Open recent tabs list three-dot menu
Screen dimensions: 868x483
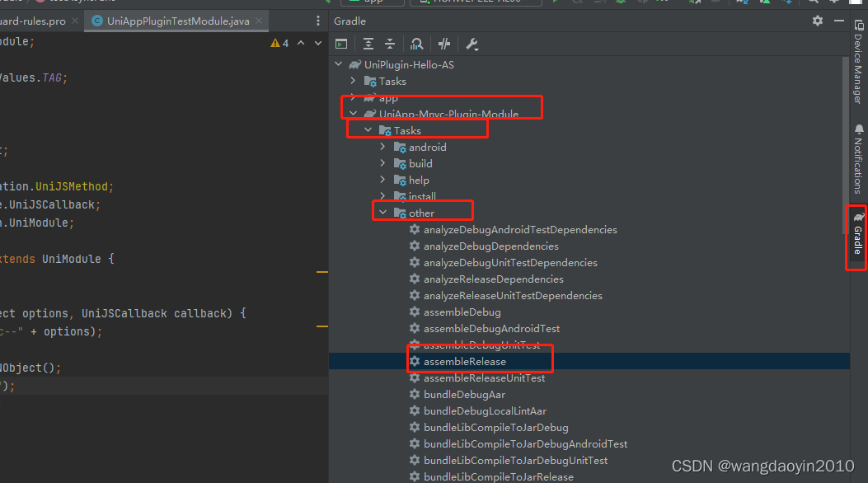coord(317,21)
